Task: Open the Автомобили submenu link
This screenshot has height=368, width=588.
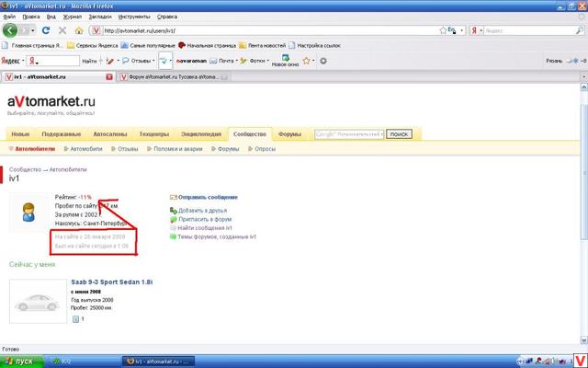Action: (x=86, y=149)
